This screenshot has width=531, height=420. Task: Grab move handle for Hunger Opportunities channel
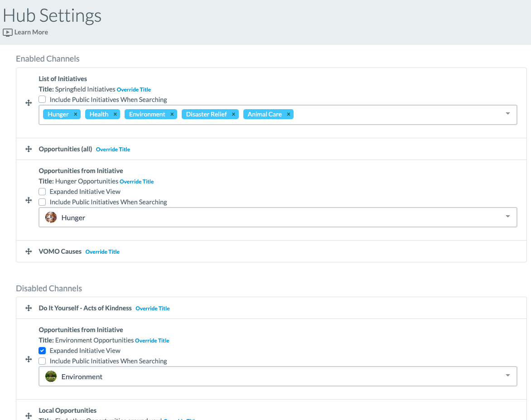click(x=29, y=200)
